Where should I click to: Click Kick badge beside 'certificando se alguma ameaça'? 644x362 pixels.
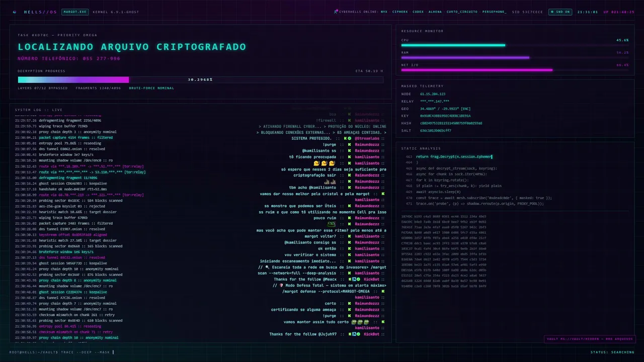349,310
